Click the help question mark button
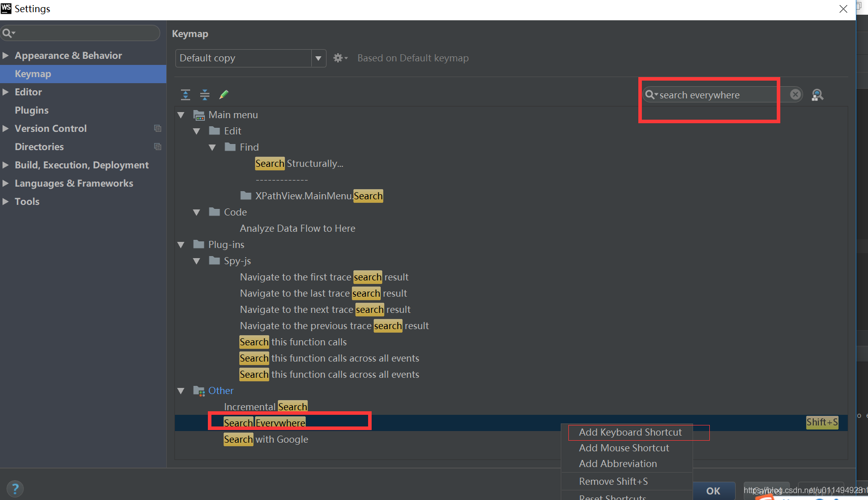Viewport: 868px width, 500px height. (x=15, y=489)
